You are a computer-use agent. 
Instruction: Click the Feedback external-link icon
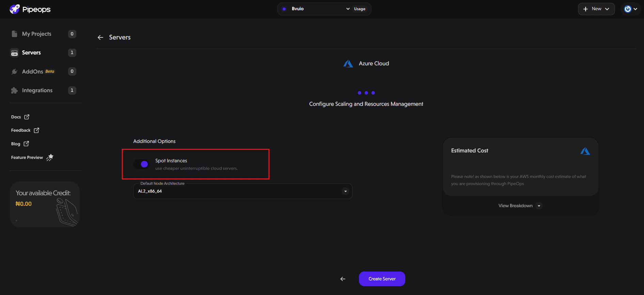pyautogui.click(x=36, y=130)
